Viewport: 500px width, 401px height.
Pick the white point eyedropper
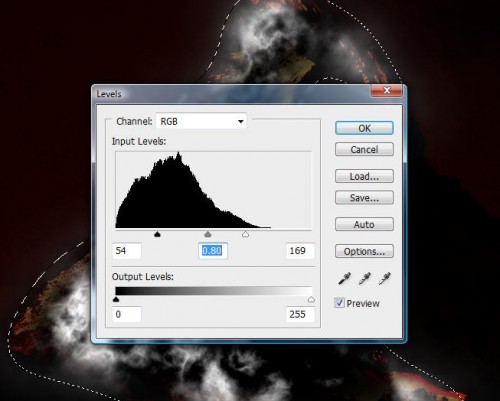(x=385, y=278)
